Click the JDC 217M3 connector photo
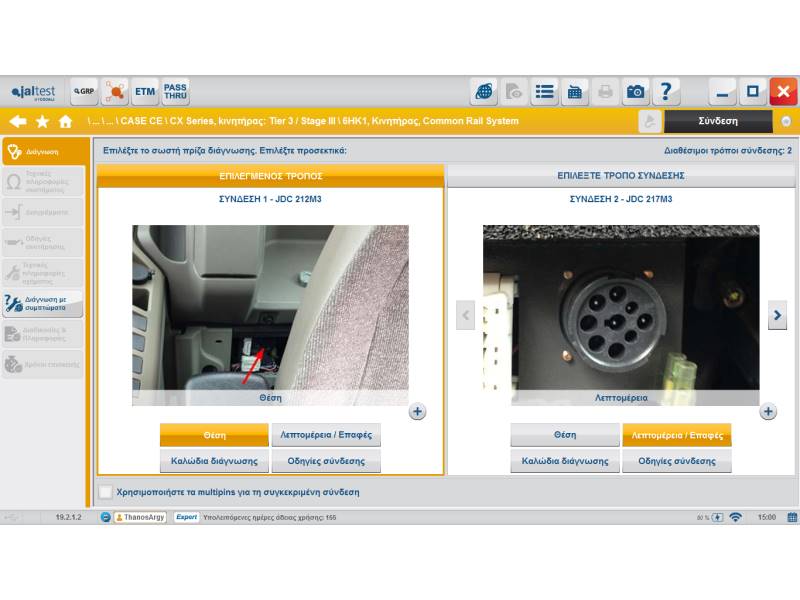The width and height of the screenshot is (800, 600). pyautogui.click(x=620, y=308)
